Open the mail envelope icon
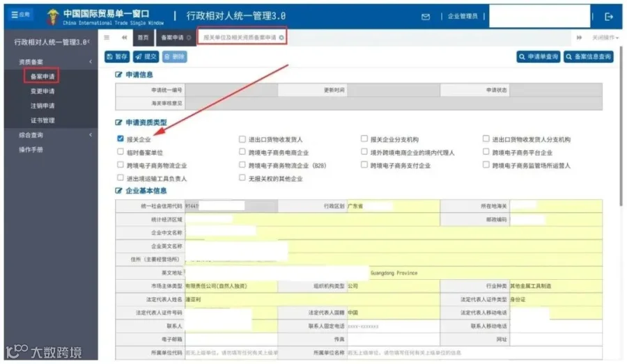This screenshot has width=627, height=364. click(426, 17)
